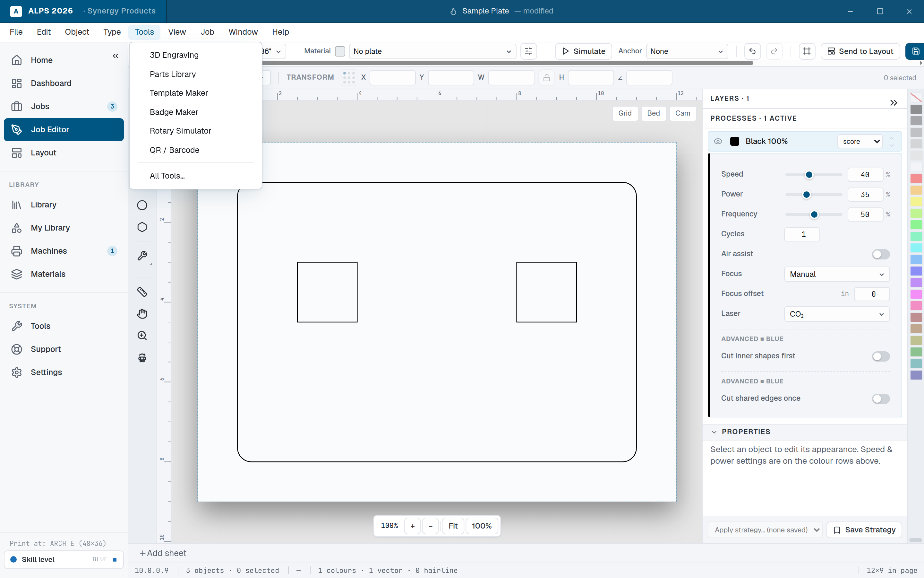The width and height of the screenshot is (924, 578).
Task: Choose Template Maker menu entry
Action: [195, 93]
